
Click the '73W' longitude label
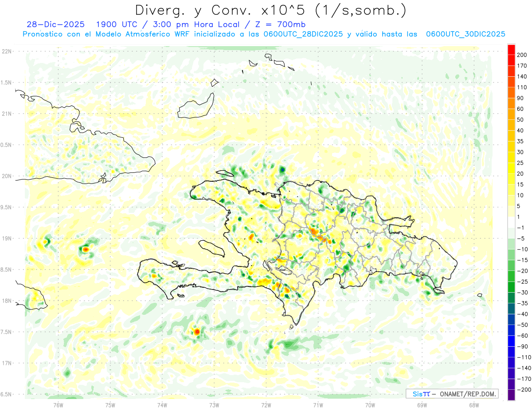(x=214, y=405)
